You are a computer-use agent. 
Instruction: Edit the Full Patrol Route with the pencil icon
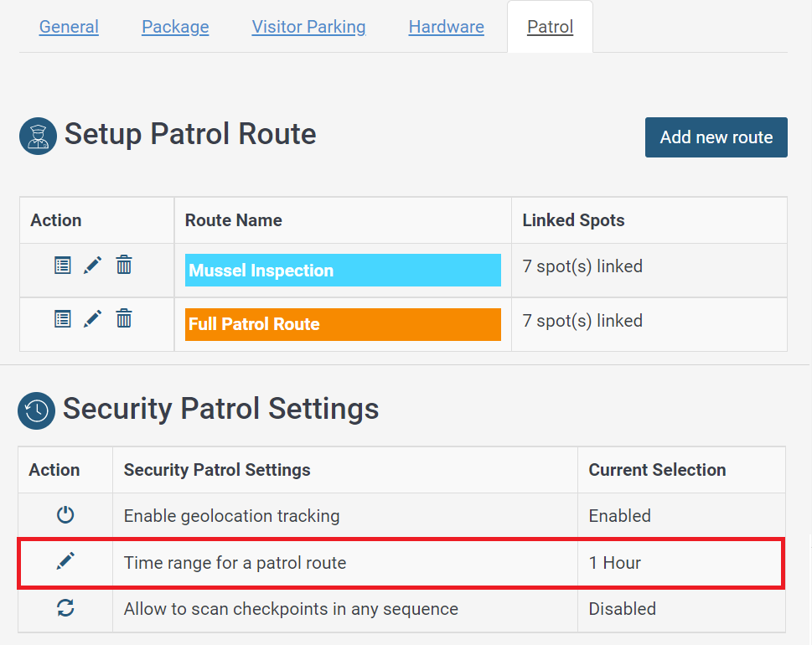93,319
